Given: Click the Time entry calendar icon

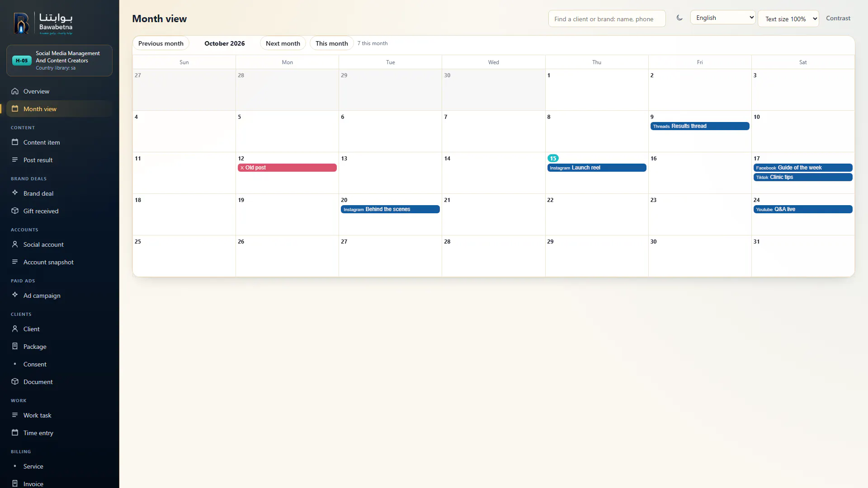Looking at the screenshot, I should pos(15,433).
